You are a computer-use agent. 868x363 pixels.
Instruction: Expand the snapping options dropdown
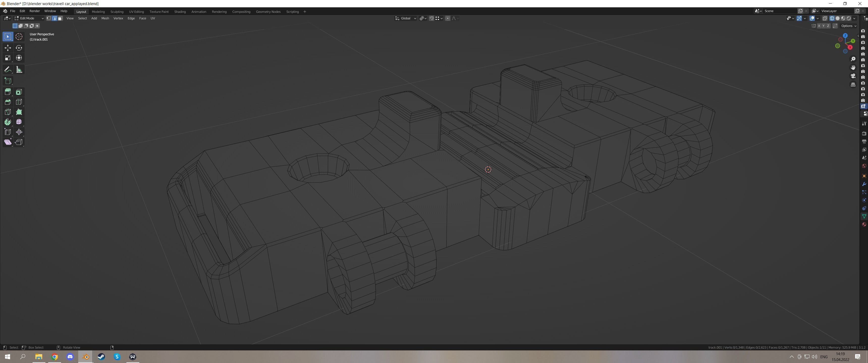coord(439,18)
